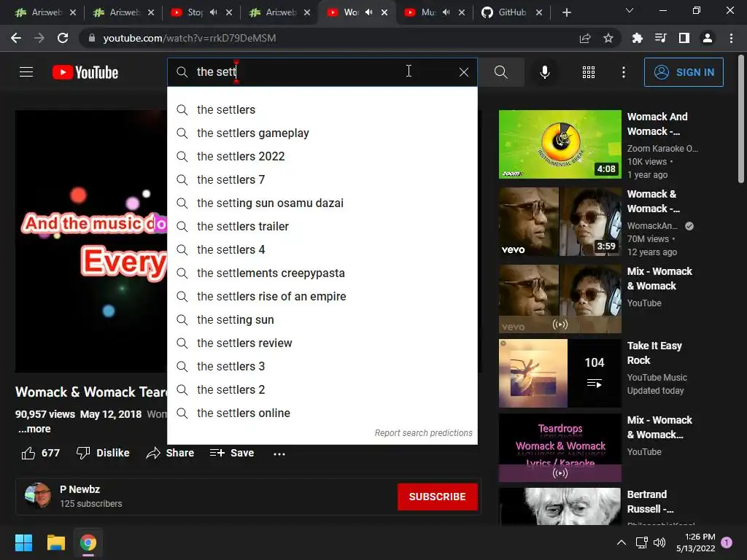
Task: Subscribe to P Newbz channel
Action: tap(438, 497)
